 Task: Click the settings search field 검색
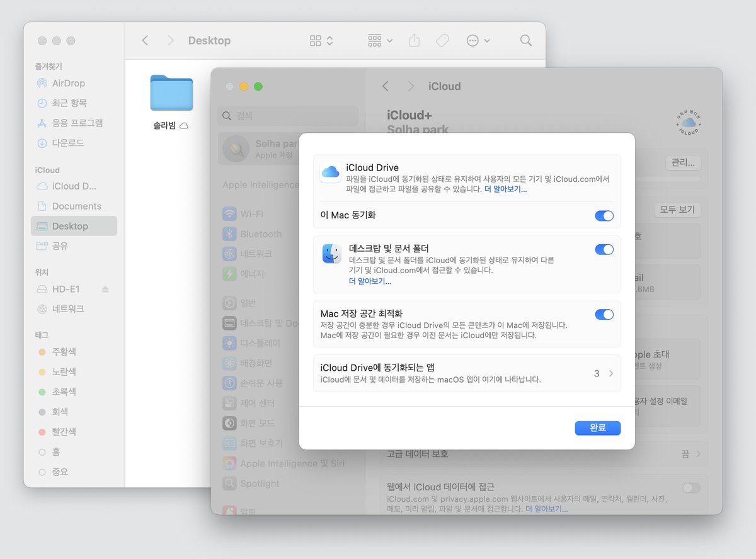point(289,116)
